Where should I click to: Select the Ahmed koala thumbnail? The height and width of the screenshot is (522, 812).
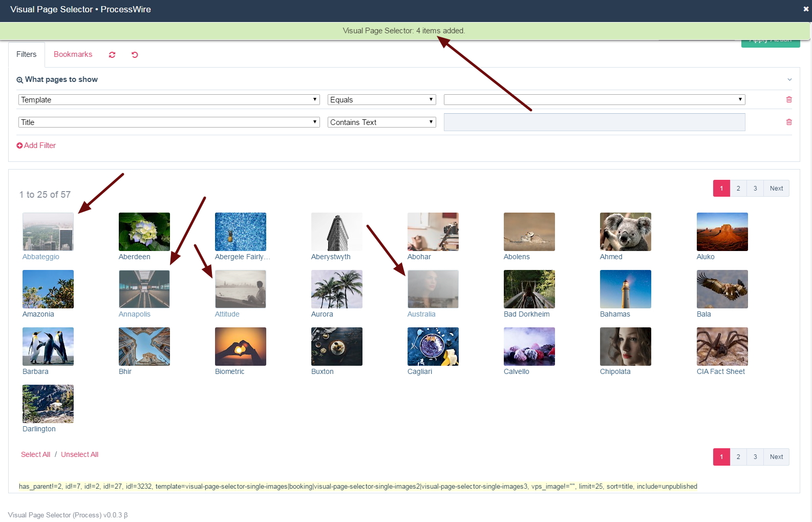pyautogui.click(x=626, y=232)
